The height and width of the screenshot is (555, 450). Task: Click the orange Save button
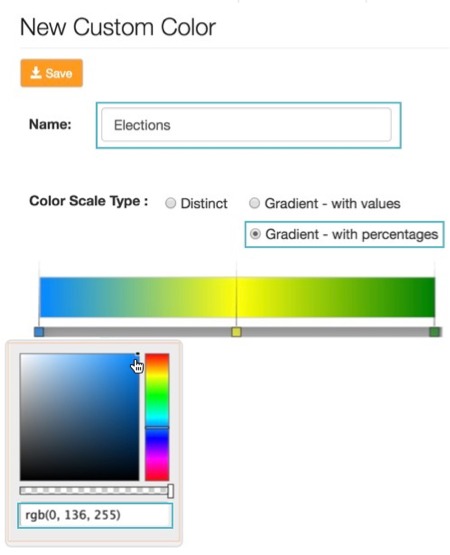[x=52, y=73]
